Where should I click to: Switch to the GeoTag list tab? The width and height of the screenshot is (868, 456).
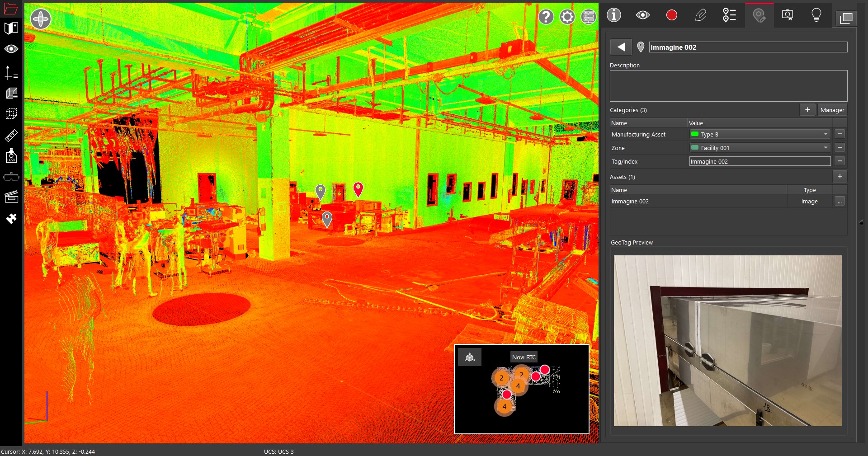[729, 15]
